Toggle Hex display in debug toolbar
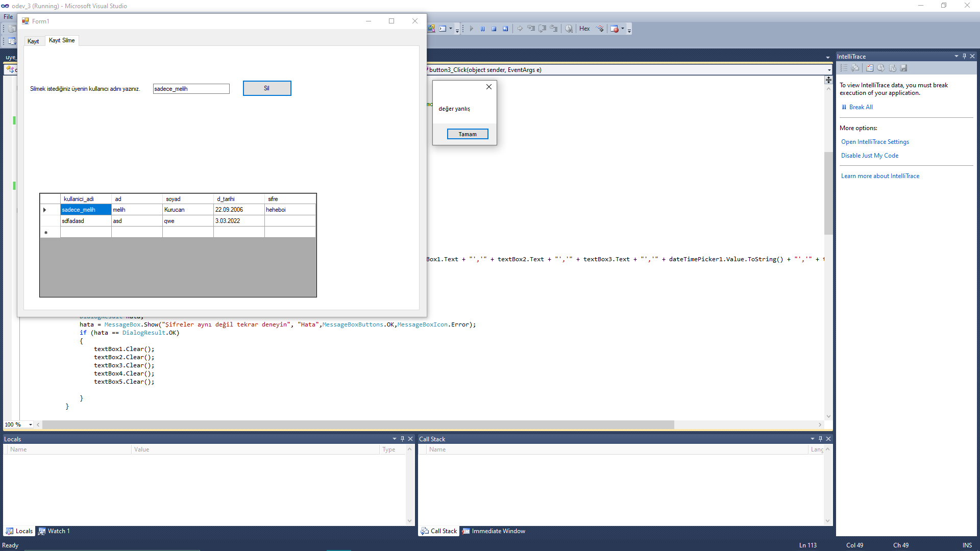Image resolution: width=980 pixels, height=551 pixels. coord(584,29)
